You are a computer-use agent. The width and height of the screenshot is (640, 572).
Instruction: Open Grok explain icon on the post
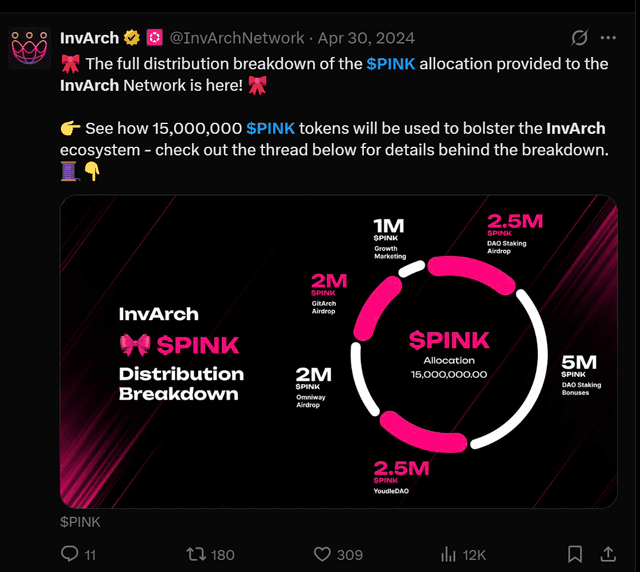coord(578,38)
